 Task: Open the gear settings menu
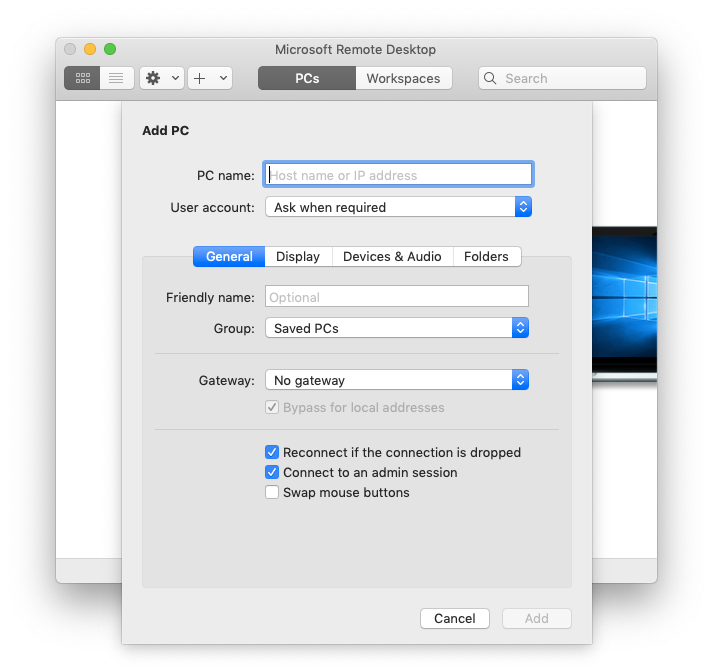[x=154, y=78]
